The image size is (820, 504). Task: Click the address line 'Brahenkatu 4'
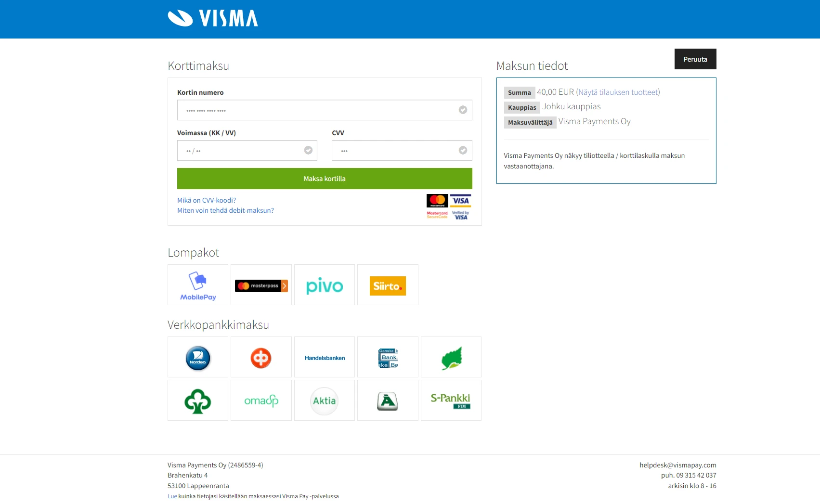point(188,475)
